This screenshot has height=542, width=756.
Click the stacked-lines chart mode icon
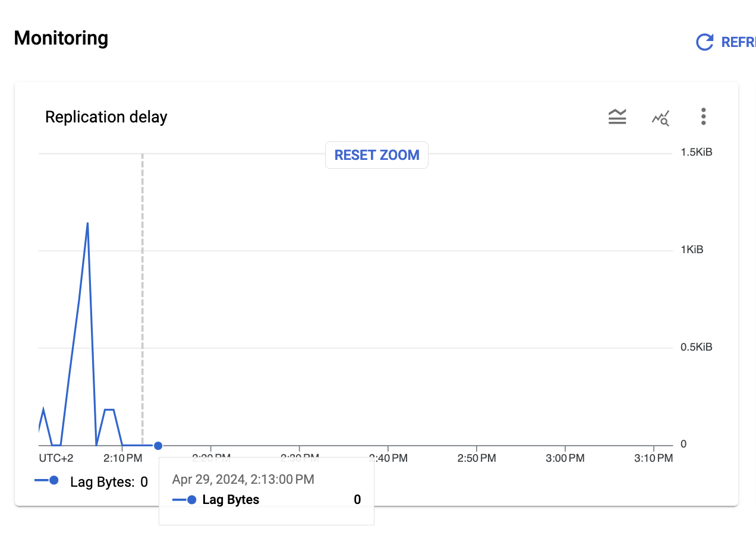coord(617,116)
